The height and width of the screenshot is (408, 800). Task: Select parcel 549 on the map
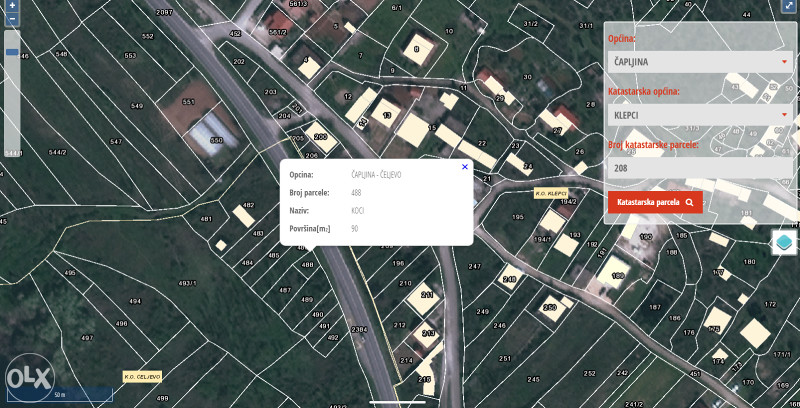coord(137,106)
